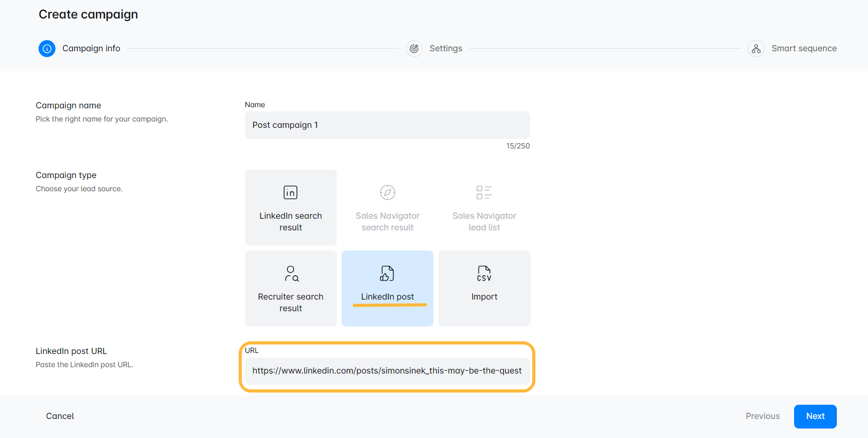868x438 pixels.
Task: Cancel the campaign creation
Action: coord(60,416)
